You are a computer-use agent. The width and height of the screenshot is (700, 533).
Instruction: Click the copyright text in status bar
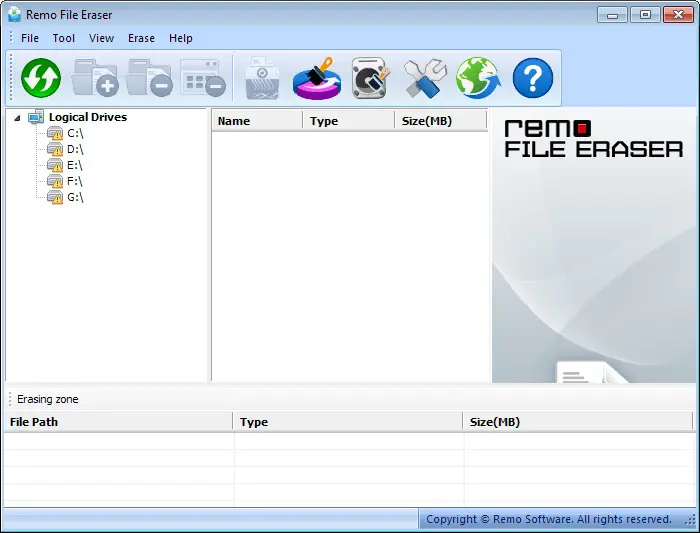pyautogui.click(x=549, y=519)
